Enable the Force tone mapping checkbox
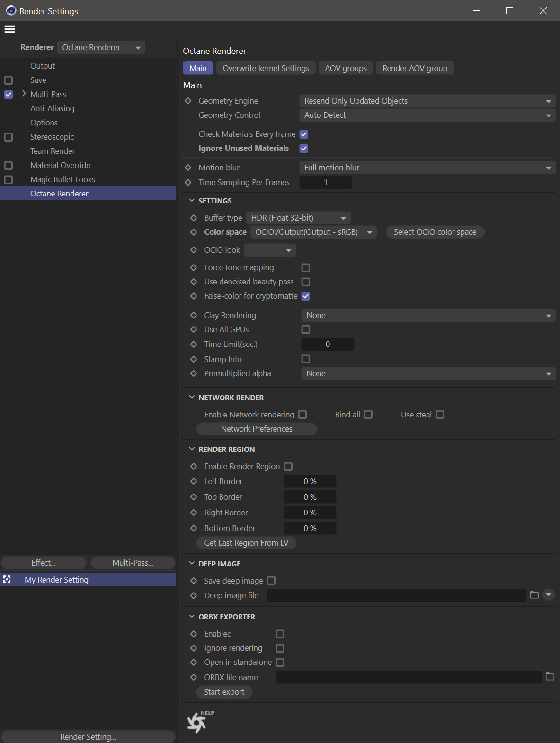 click(x=306, y=268)
